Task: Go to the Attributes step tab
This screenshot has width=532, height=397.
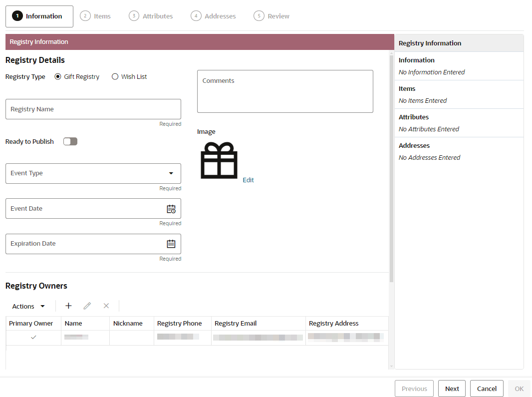Action: [151, 16]
